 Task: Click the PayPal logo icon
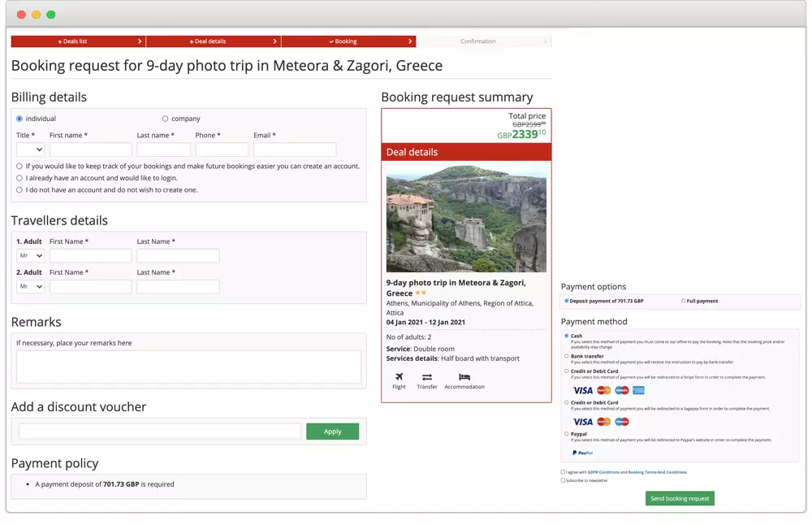pos(582,453)
